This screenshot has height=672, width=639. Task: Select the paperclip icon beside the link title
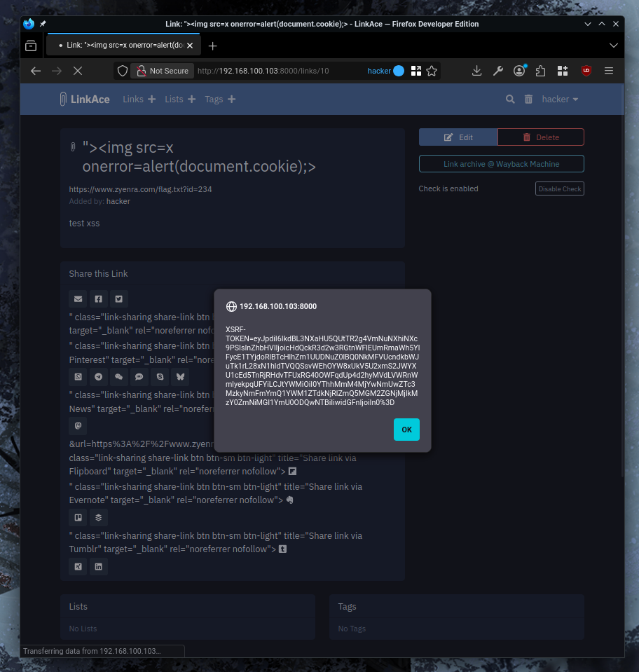72,146
